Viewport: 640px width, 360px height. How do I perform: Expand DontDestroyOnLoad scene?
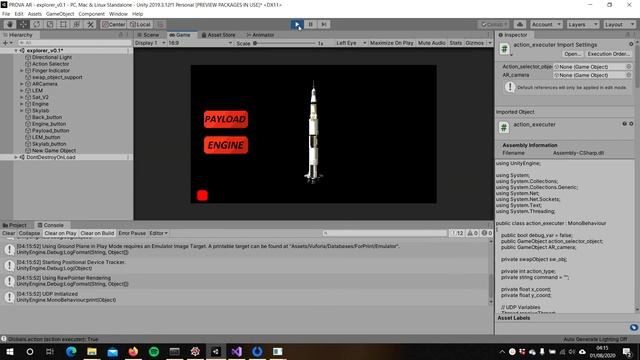tap(16, 157)
